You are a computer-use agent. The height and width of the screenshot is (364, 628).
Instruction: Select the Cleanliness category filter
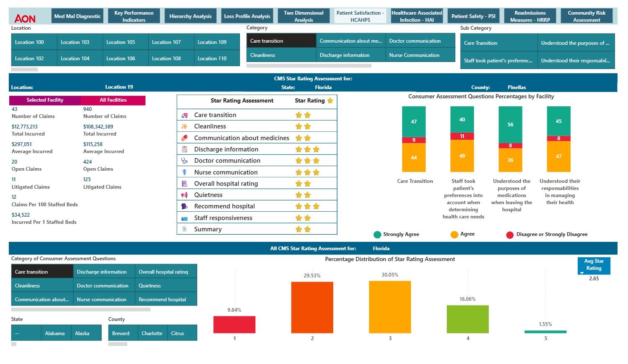click(263, 55)
